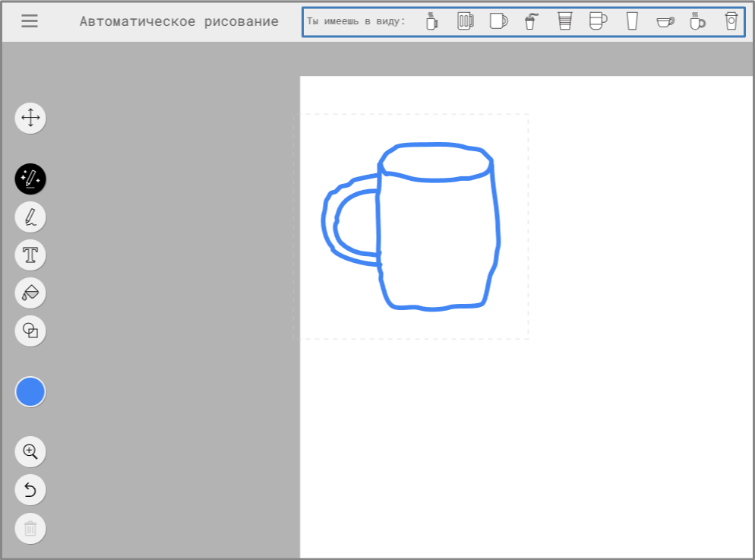
Task: Open the blue color picker swatch
Action: [30, 392]
